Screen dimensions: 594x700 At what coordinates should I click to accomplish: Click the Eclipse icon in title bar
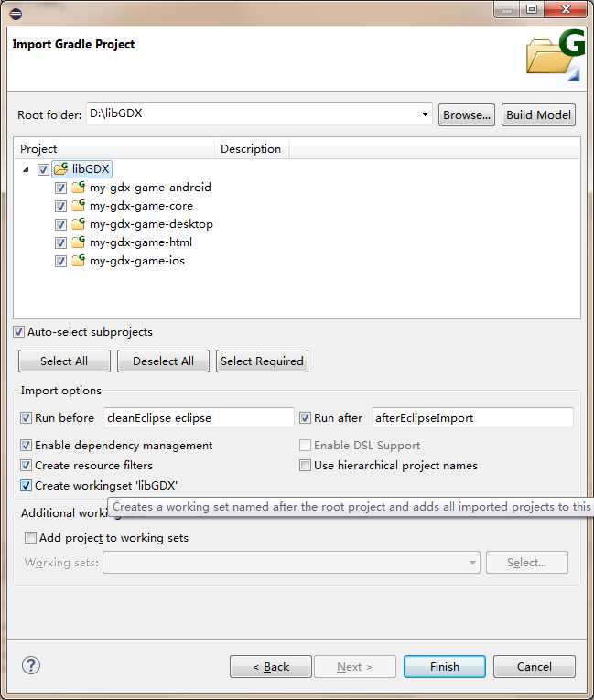pyautogui.click(x=16, y=14)
